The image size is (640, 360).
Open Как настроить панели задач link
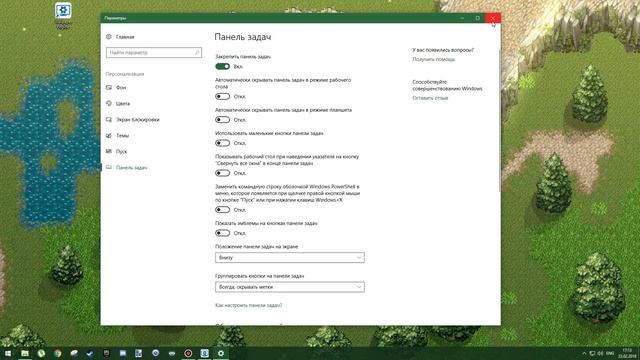pos(249,305)
